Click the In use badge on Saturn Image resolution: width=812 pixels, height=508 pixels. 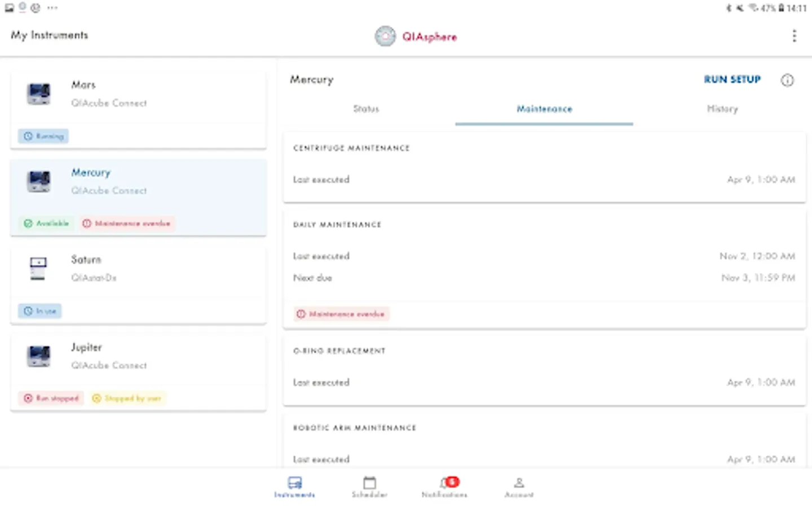point(39,311)
